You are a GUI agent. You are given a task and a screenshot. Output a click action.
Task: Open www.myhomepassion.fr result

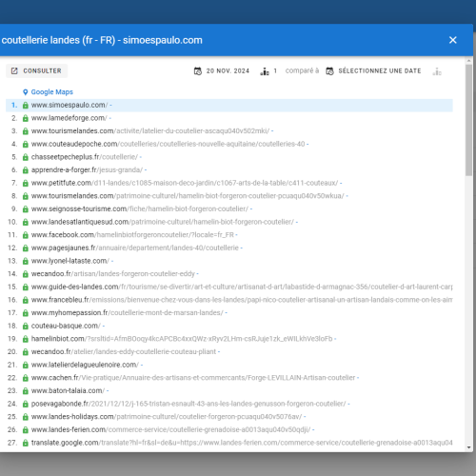128,313
